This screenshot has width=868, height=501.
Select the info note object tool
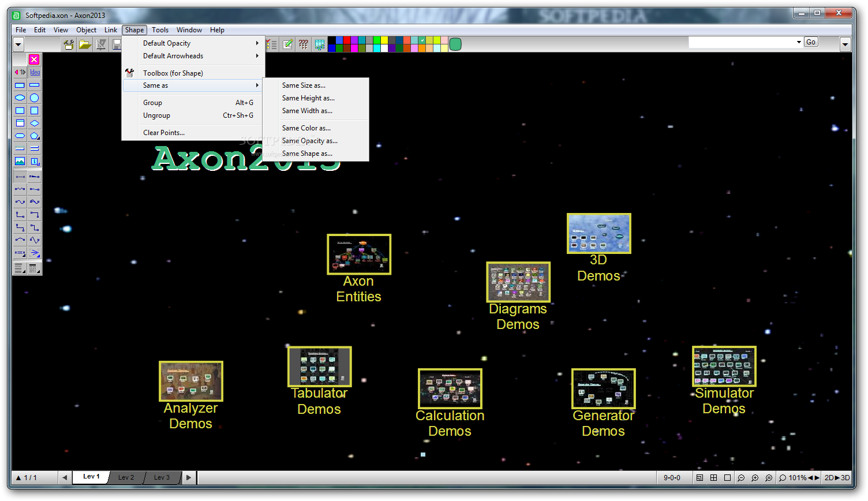coord(35,161)
